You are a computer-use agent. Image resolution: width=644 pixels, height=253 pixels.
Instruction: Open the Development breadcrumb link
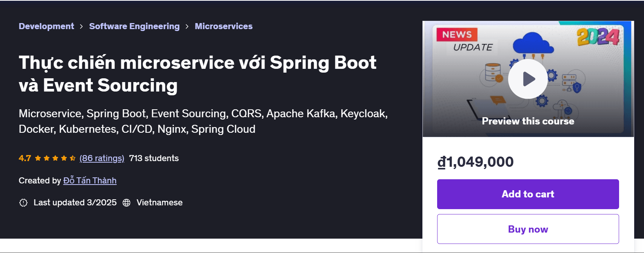(46, 26)
